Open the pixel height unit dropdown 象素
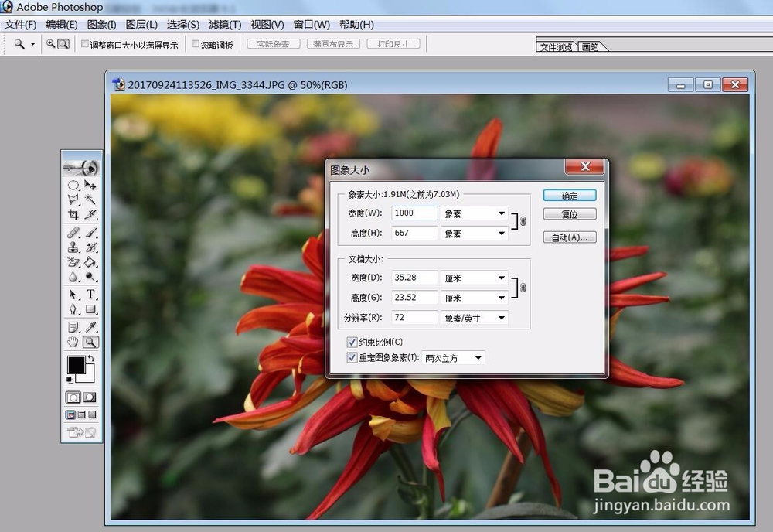Image resolution: width=773 pixels, height=532 pixels. pos(475,234)
